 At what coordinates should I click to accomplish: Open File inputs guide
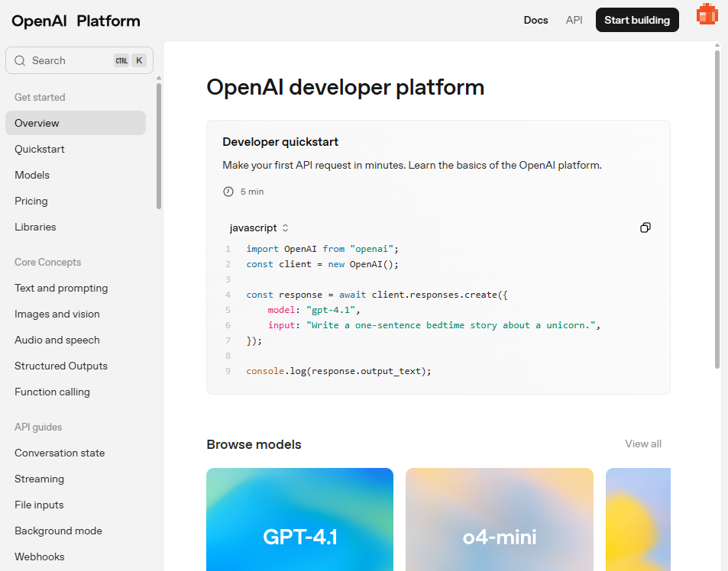click(39, 505)
